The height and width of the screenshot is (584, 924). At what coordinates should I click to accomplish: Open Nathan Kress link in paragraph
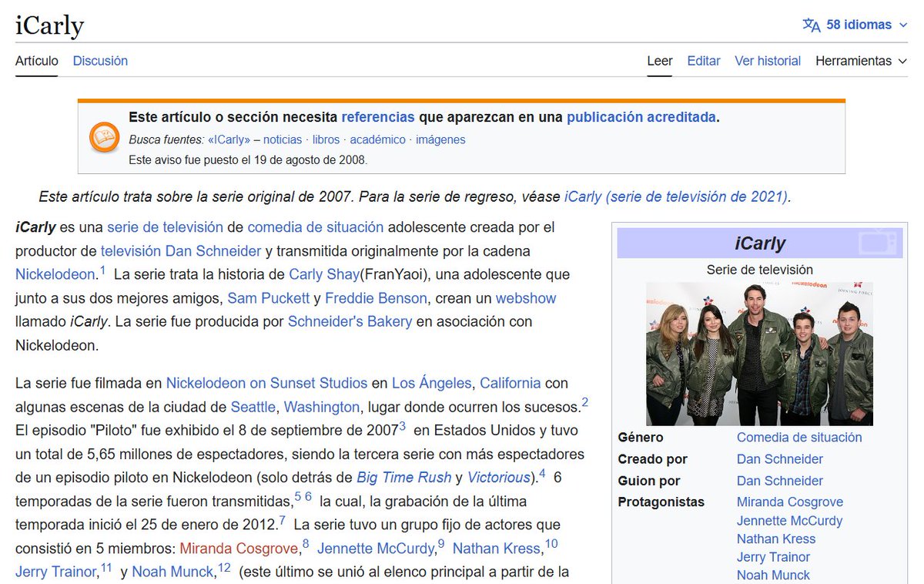point(497,549)
